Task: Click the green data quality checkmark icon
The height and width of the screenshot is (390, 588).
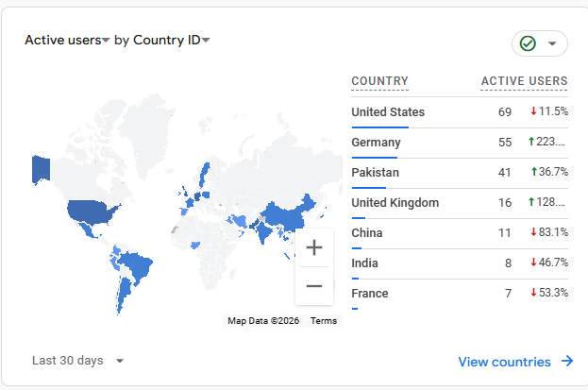Action: click(x=528, y=43)
